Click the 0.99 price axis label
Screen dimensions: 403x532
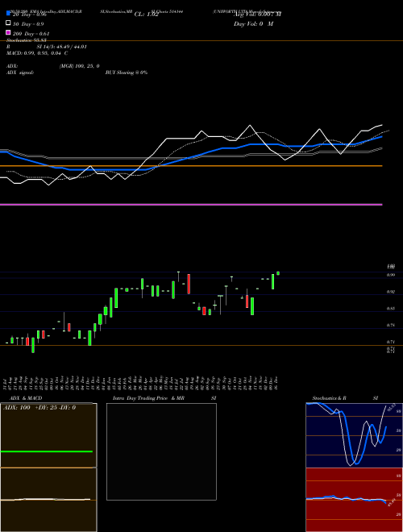[391, 275]
